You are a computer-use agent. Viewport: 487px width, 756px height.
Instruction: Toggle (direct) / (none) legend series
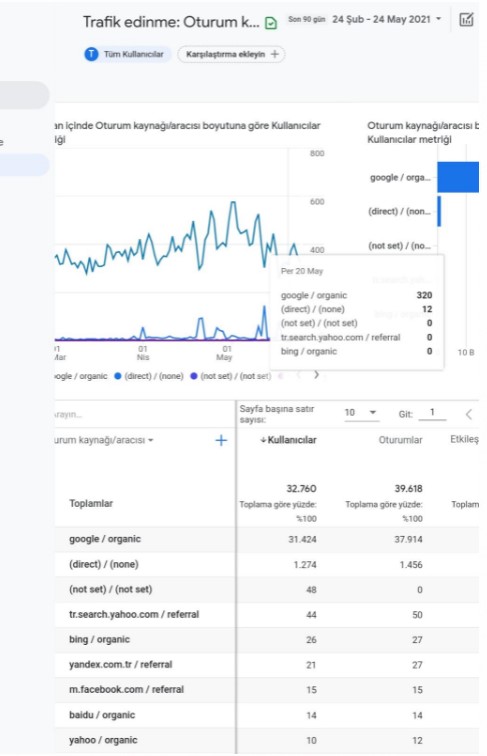point(149,376)
